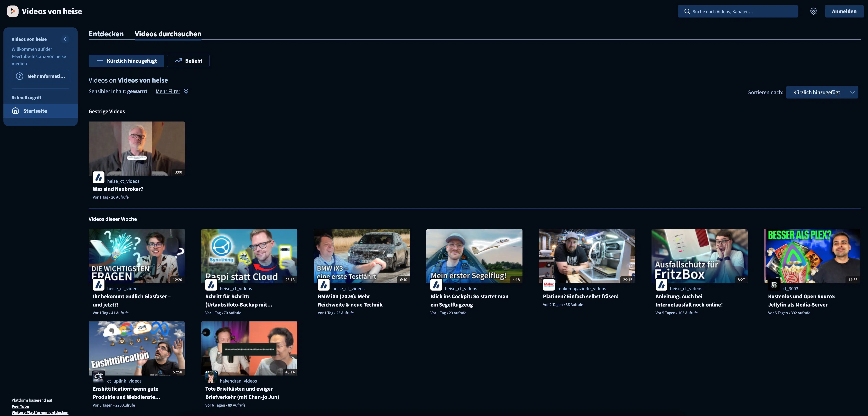Open the Glasfaser Die wichtigsten Fragen thumbnail
868x416 pixels.
(x=136, y=256)
